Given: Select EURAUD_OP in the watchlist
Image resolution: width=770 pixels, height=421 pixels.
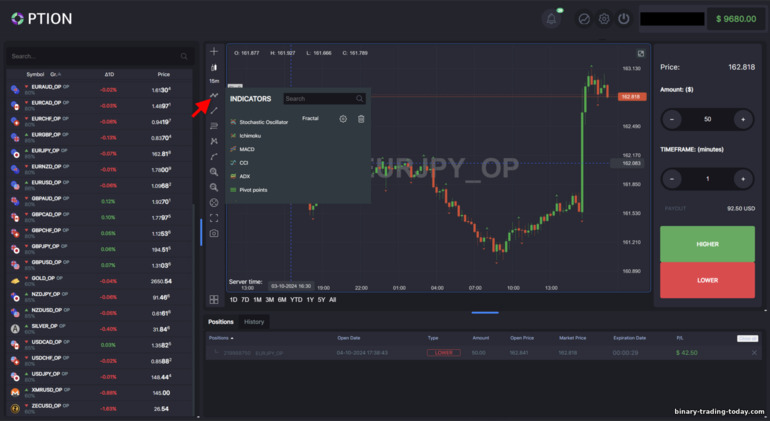Looking at the screenshot, I should [100, 89].
